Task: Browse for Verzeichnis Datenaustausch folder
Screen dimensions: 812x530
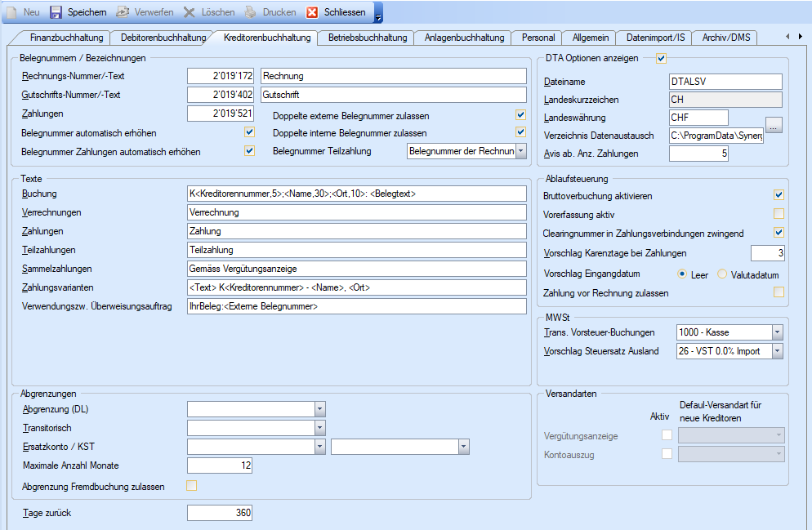Action: [774, 125]
